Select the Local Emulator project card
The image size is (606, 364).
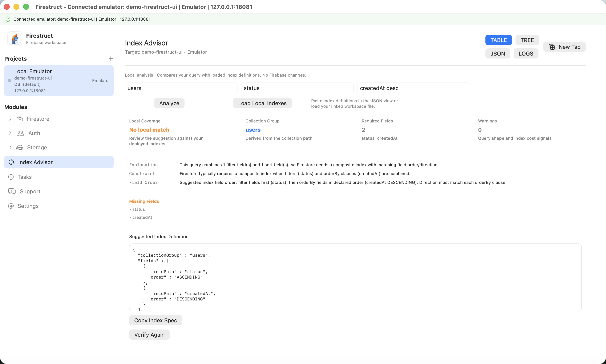click(59, 81)
